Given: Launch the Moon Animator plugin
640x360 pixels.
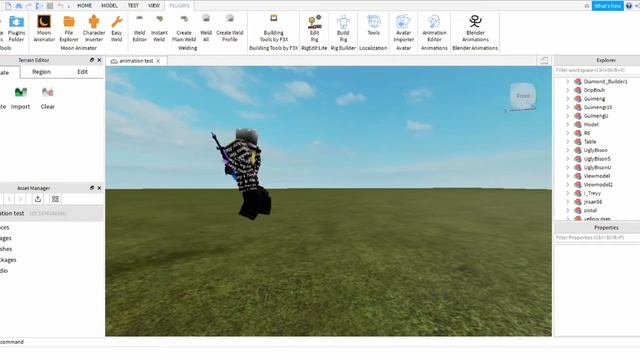Looking at the screenshot, I should [44, 29].
